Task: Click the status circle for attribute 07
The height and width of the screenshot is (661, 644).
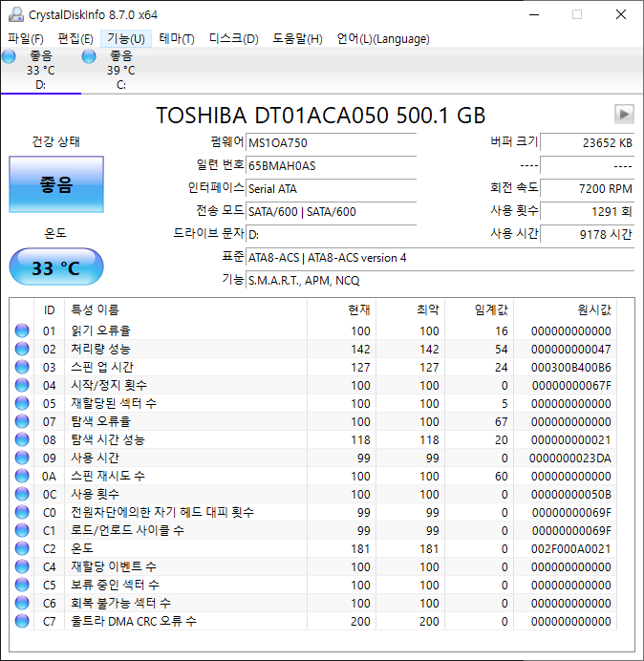Action: (x=22, y=421)
